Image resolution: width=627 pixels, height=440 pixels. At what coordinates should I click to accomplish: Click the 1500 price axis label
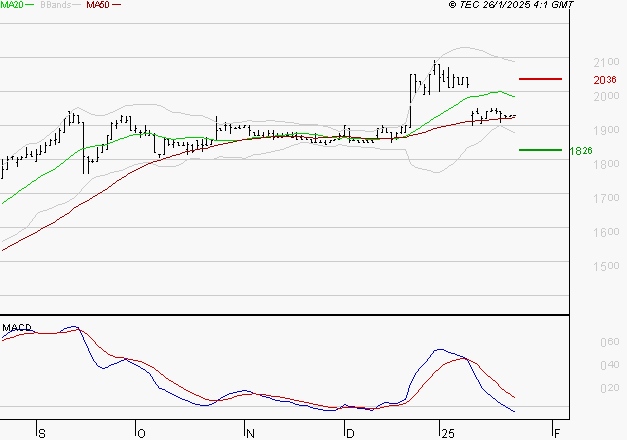coord(604,267)
